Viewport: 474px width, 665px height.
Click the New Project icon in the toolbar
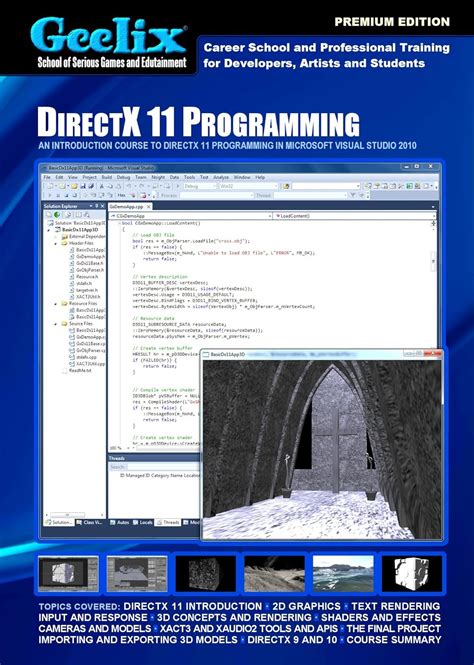[x=50, y=186]
